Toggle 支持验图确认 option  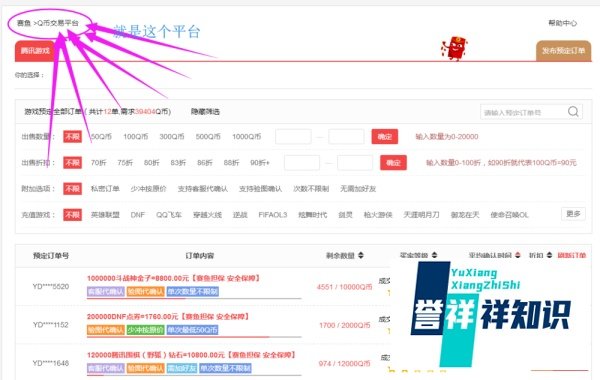pos(260,189)
